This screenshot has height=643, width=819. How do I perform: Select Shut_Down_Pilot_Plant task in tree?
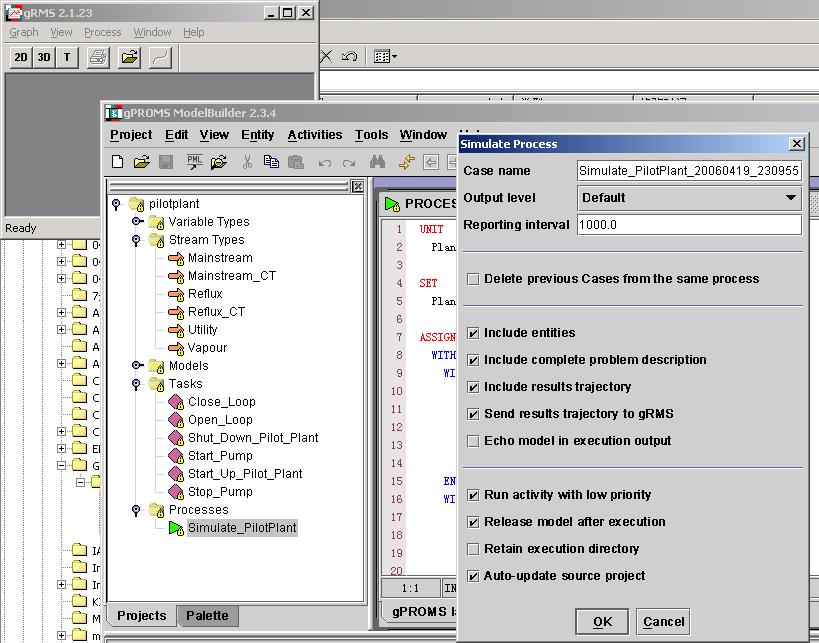(x=253, y=438)
